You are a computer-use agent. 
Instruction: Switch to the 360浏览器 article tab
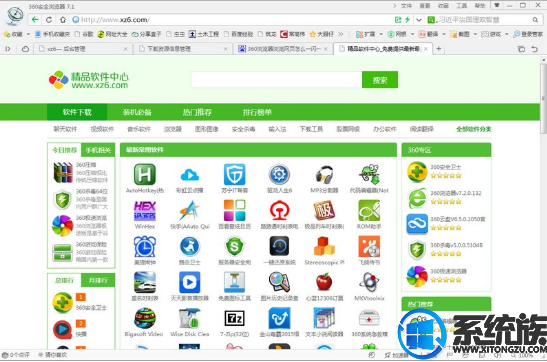pyautogui.click(x=283, y=49)
